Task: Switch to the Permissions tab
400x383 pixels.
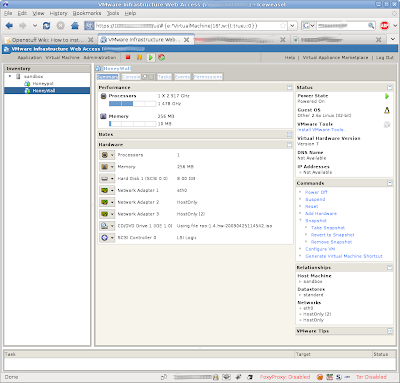Action: (208, 77)
